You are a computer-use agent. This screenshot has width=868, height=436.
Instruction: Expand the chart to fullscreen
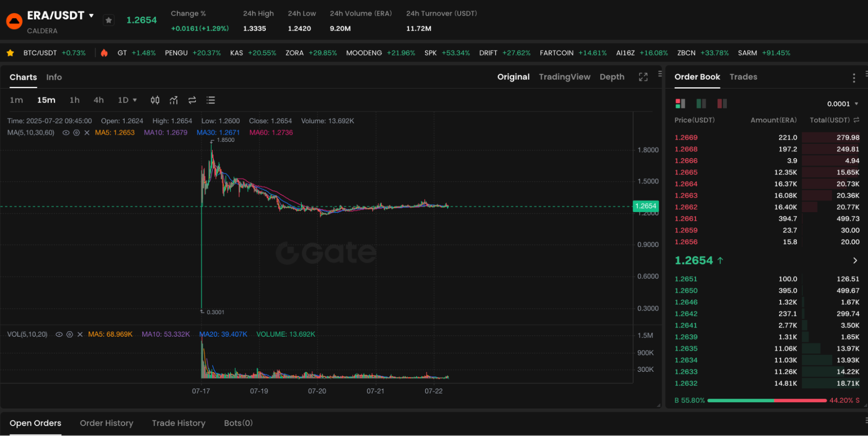coord(643,77)
